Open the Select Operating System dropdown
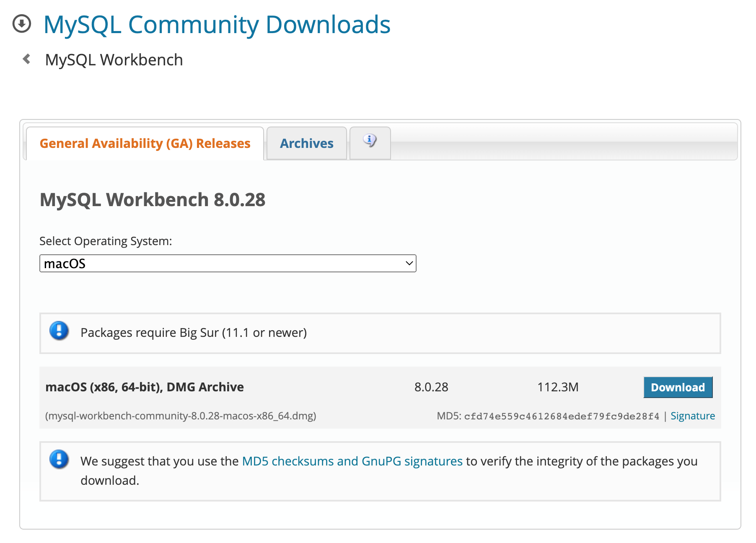The width and height of the screenshot is (756, 543). coord(228,264)
